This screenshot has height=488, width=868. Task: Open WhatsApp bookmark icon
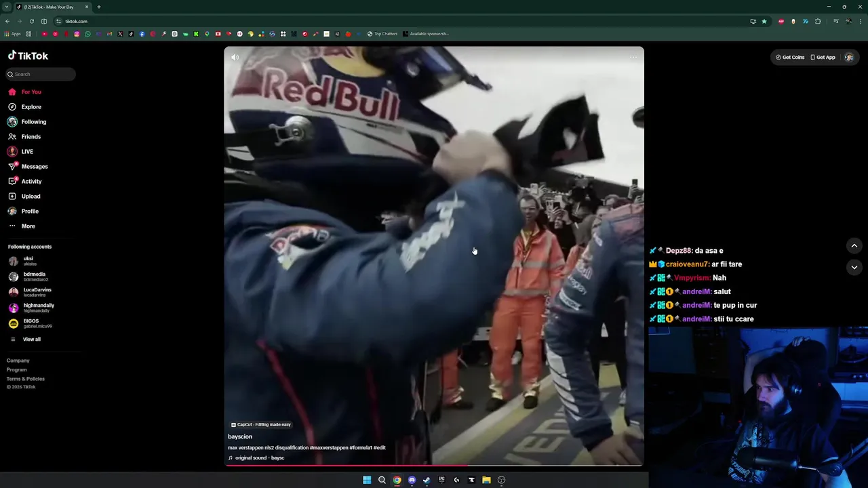click(87, 34)
